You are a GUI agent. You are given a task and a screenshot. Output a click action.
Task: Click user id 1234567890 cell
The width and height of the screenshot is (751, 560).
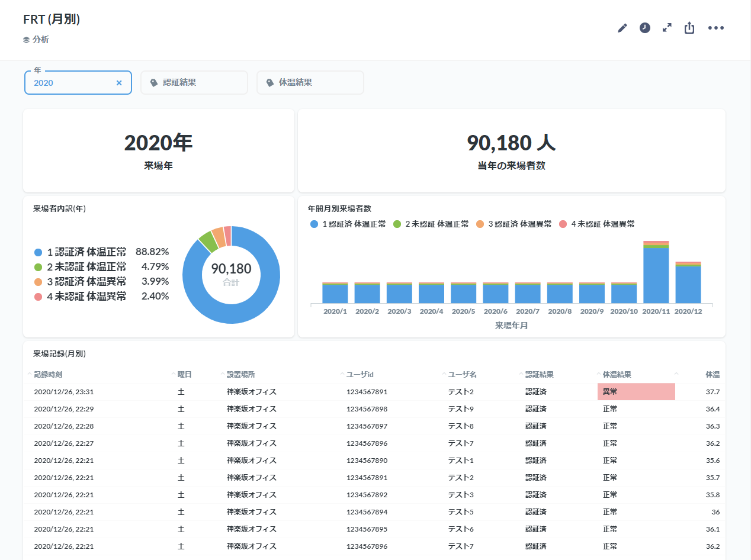click(x=367, y=461)
